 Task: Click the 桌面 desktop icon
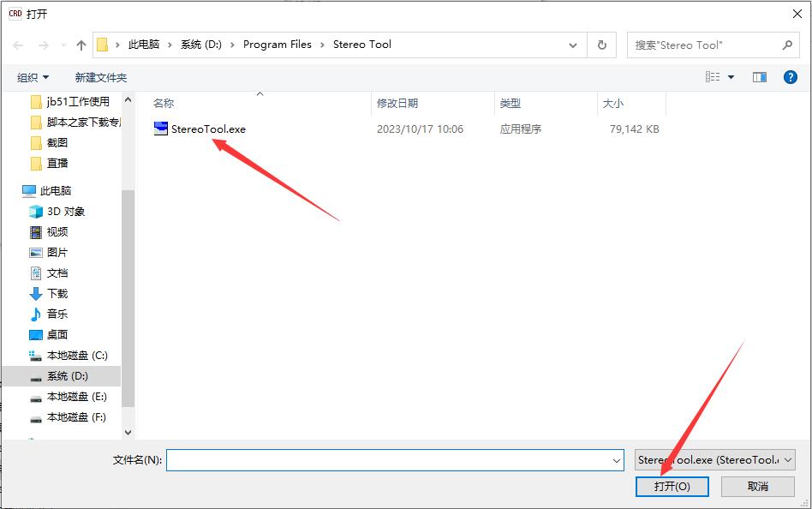pyautogui.click(x=36, y=335)
